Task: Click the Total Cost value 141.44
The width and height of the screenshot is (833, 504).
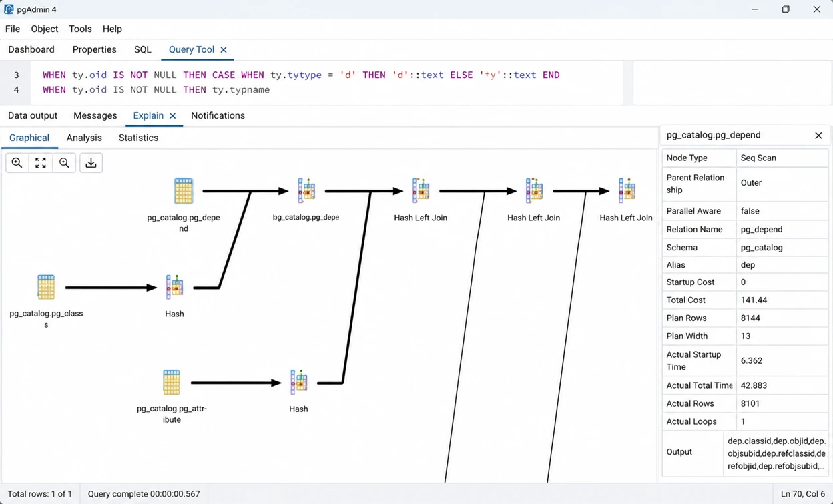Action: click(754, 300)
